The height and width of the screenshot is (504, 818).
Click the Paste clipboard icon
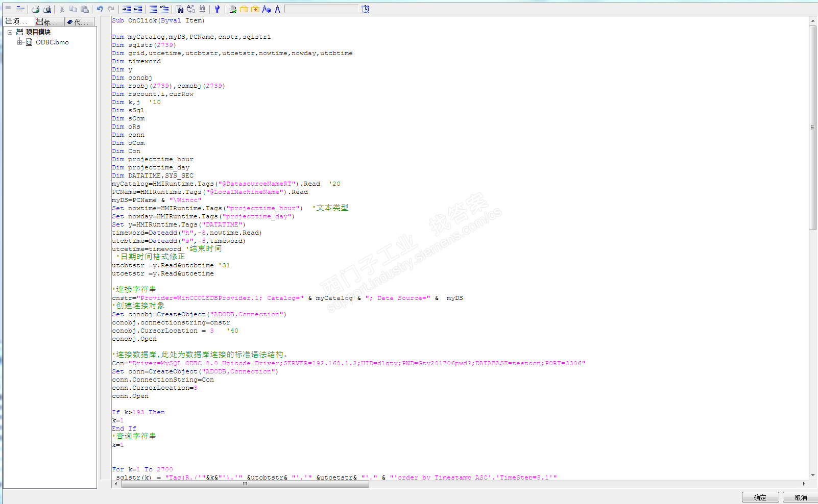(85, 9)
